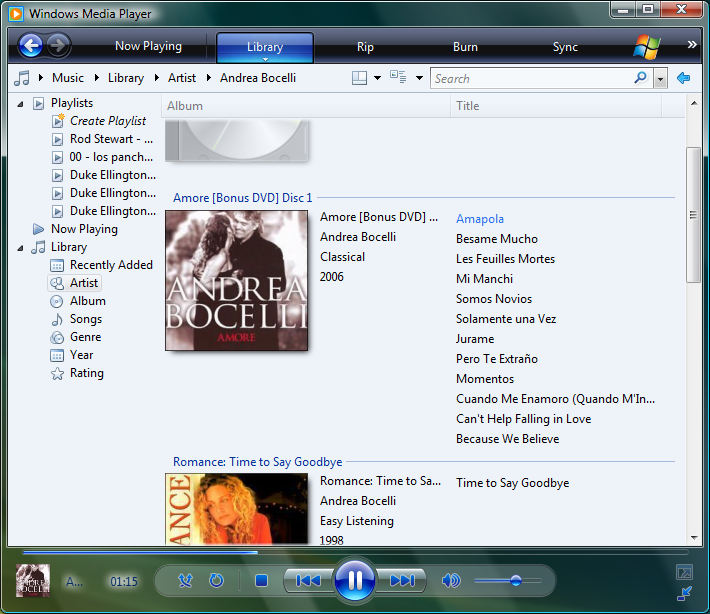710x614 pixels.
Task: Select the Amore album cover art
Action: 236,280
